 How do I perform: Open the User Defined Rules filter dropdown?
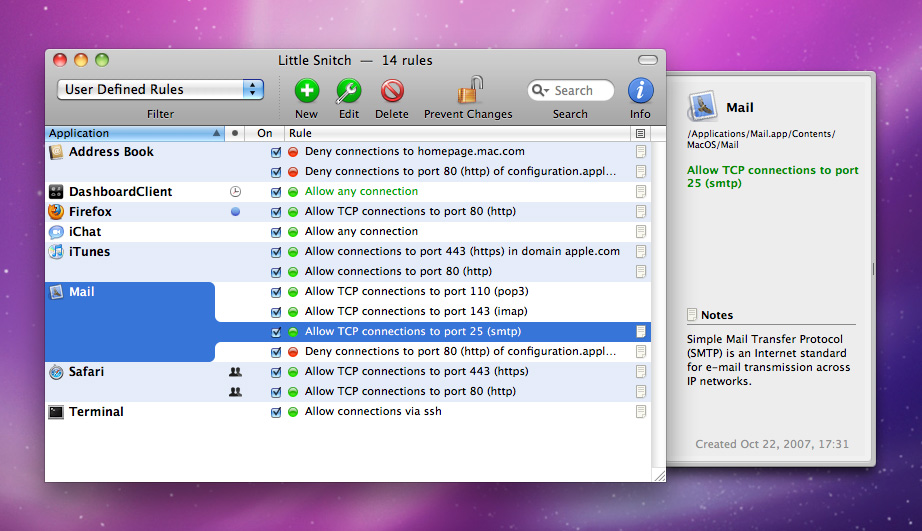pos(160,90)
